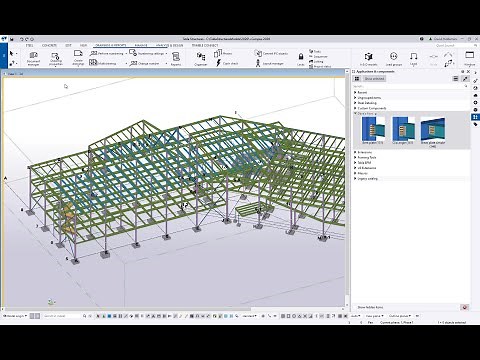Switch to Analysis & Design tab
The width and height of the screenshot is (480, 360).
point(169,45)
